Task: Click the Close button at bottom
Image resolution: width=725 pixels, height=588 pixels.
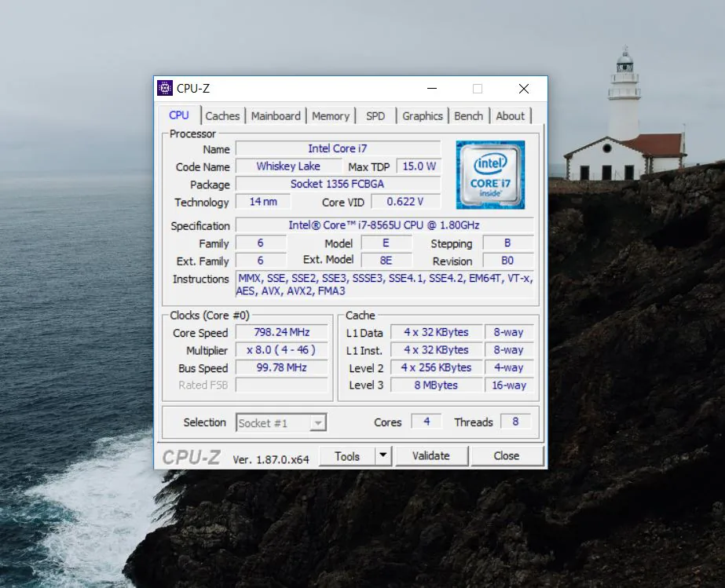Action: coord(507,456)
